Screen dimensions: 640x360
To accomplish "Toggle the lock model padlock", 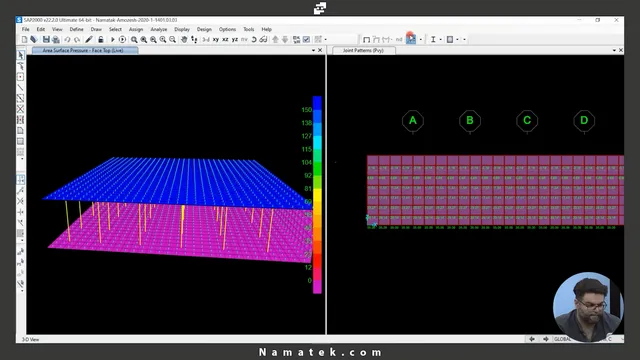I will coord(100,40).
